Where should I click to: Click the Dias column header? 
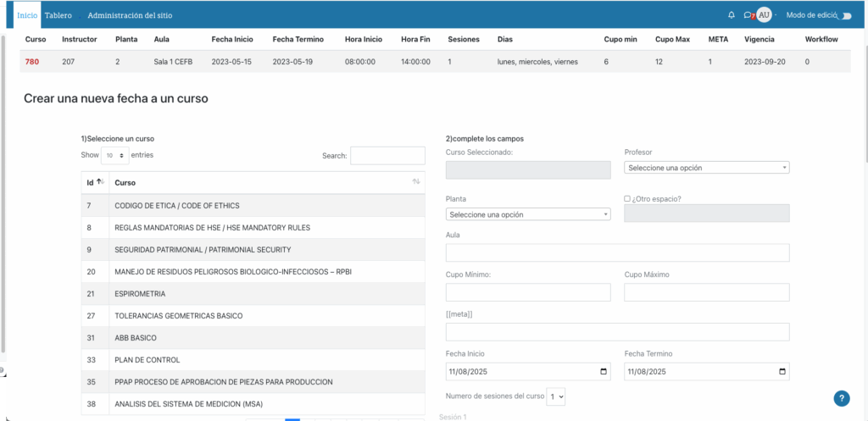click(x=505, y=39)
